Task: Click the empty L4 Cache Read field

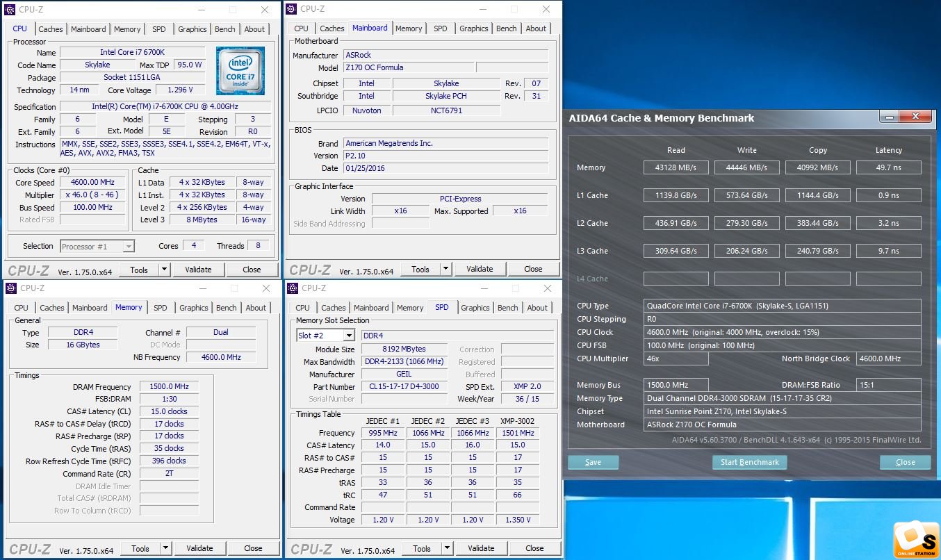Action: [x=676, y=279]
